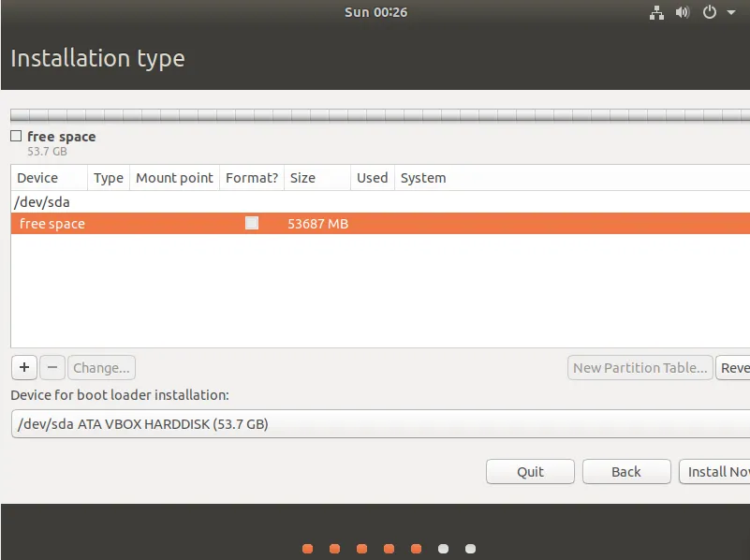Toggle the Format? checkbox on the free space row
Image resolution: width=750 pixels, height=560 pixels.
click(x=251, y=223)
